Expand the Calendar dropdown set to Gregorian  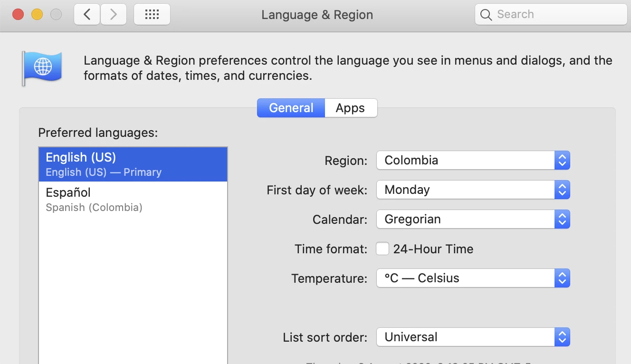[473, 219]
